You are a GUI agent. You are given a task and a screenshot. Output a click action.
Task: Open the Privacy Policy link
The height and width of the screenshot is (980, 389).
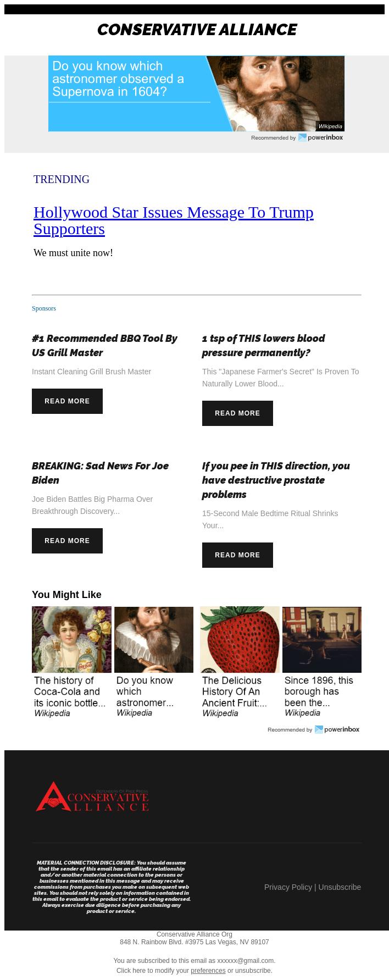pyautogui.click(x=288, y=887)
